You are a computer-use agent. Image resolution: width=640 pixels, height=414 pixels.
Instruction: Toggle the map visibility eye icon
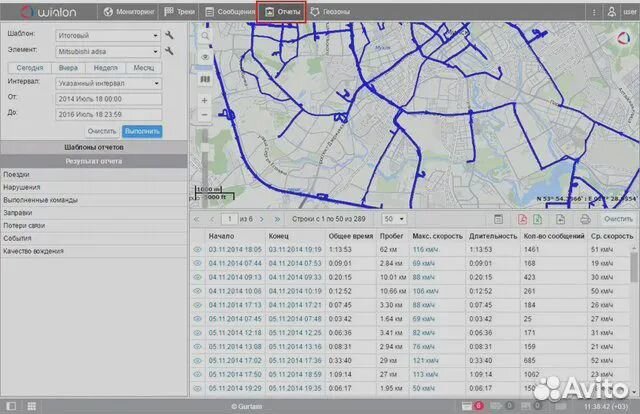205,57
